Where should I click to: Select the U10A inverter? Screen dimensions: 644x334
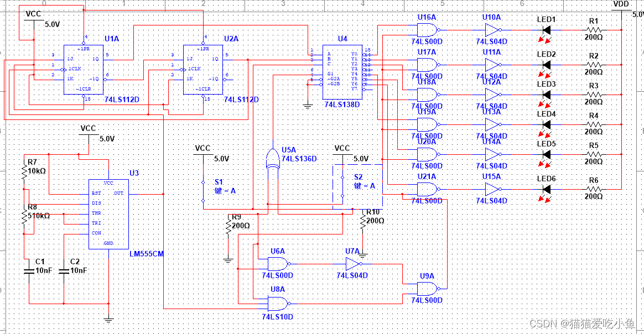pyautogui.click(x=494, y=30)
